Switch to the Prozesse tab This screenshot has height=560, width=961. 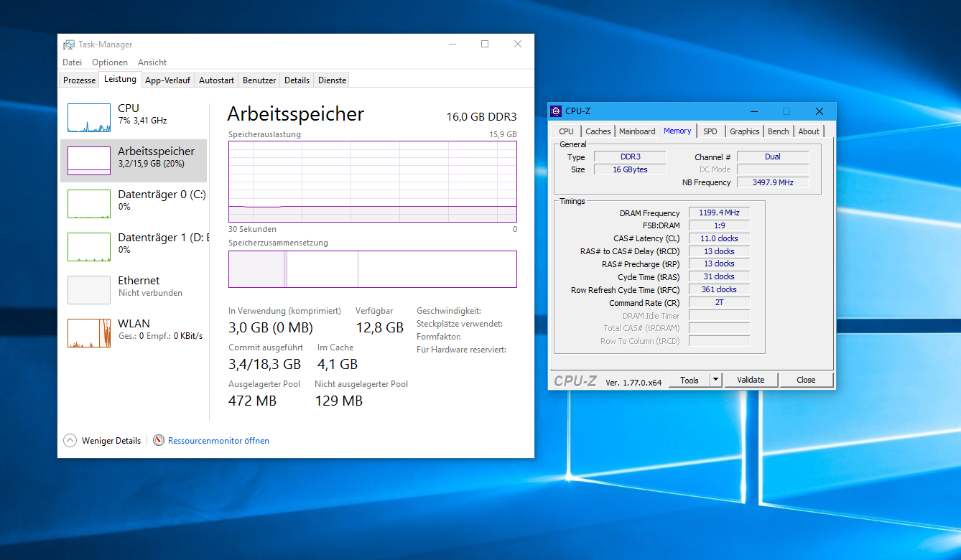tap(79, 80)
